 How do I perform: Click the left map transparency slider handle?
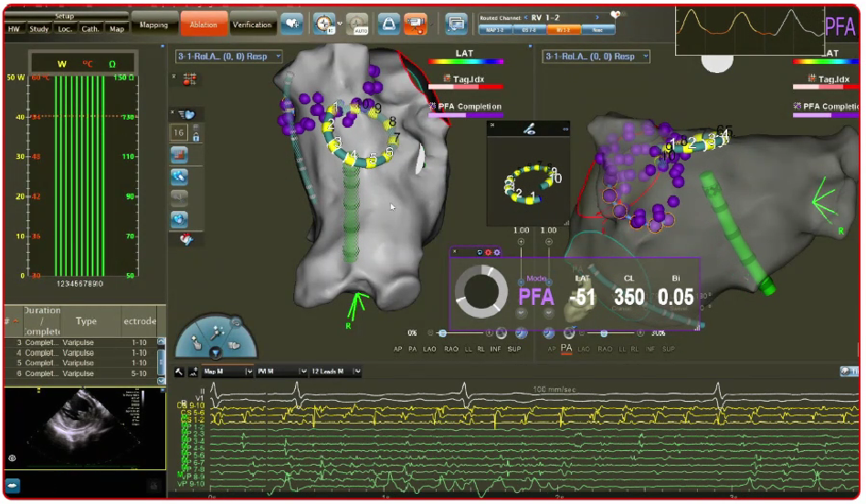pyautogui.click(x=443, y=333)
